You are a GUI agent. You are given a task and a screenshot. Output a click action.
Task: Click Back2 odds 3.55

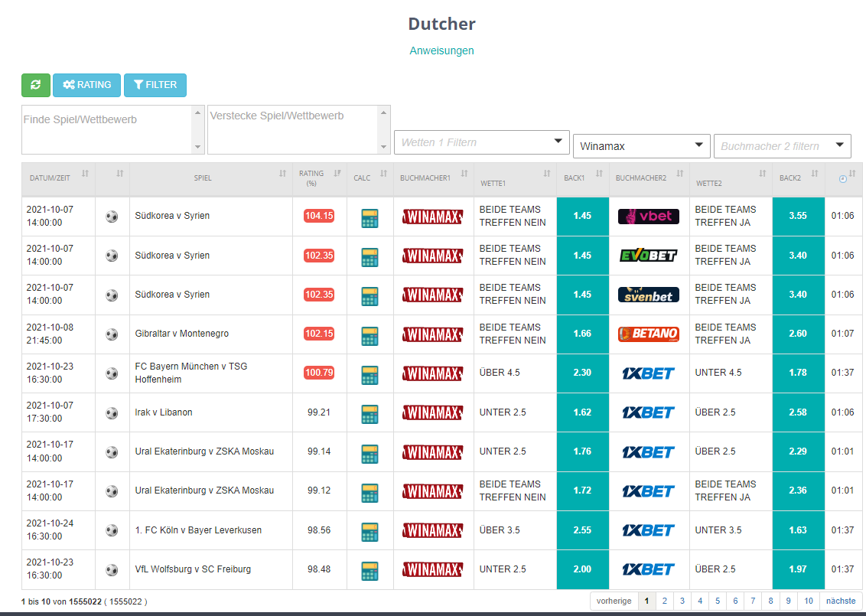click(x=798, y=216)
